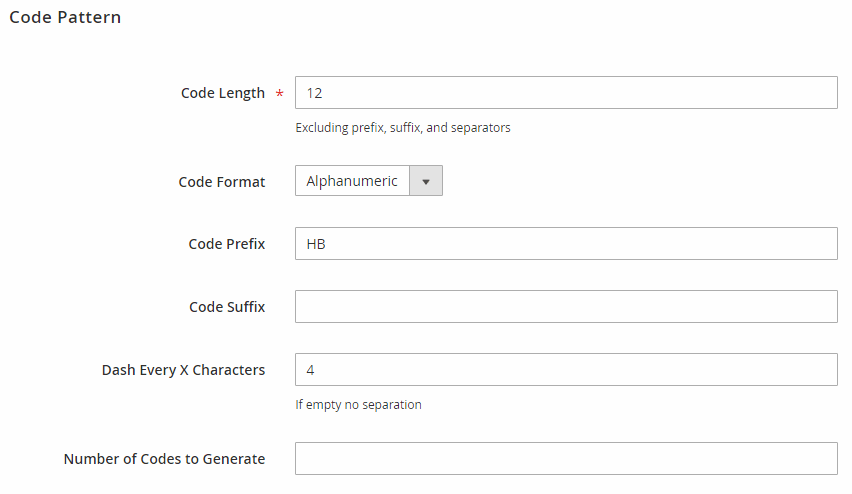Click the Number of Codes to Generate field
852x494 pixels.
pos(566,459)
